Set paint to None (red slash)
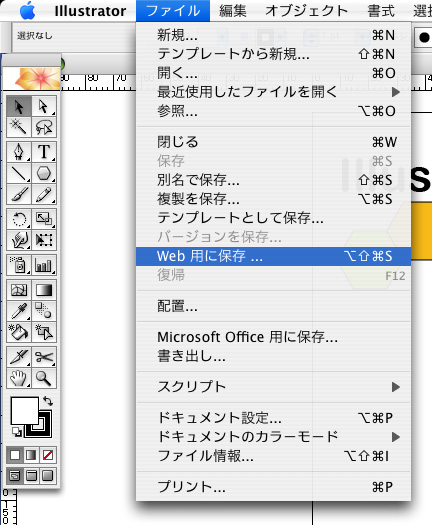Viewport: 432px width, 525px height. [48, 455]
